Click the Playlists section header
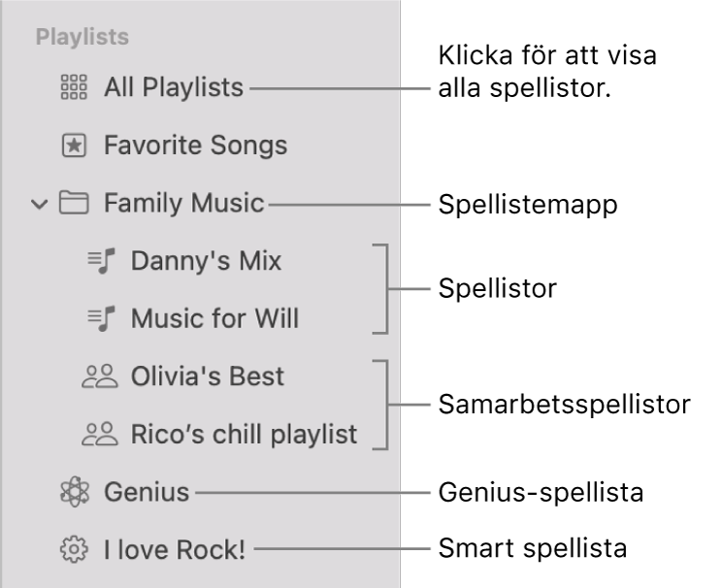The image size is (723, 588). (82, 38)
